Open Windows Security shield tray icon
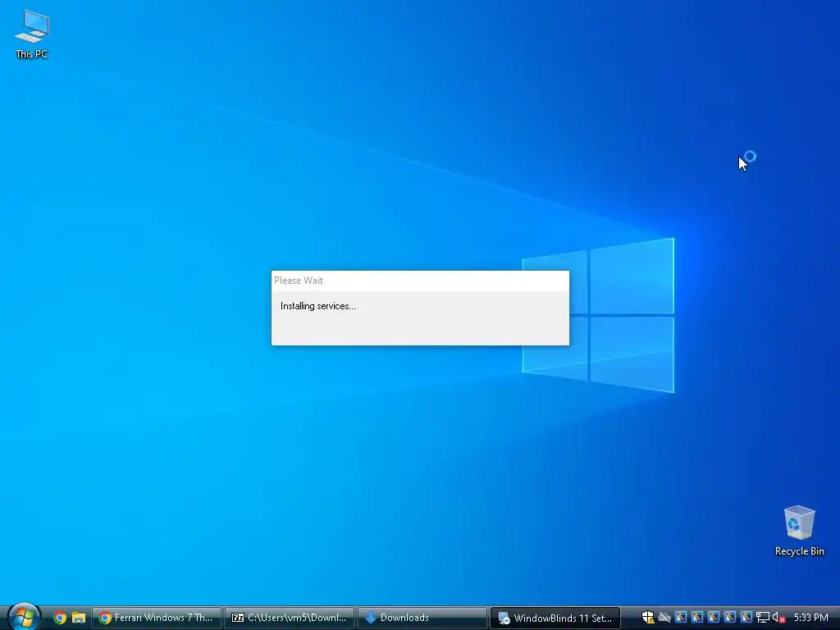The height and width of the screenshot is (630, 840). [648, 618]
